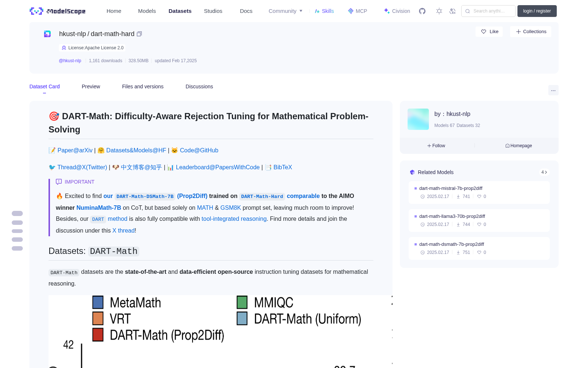Viewport: 588px width, 368px height.
Task: Open the NuminaMath-7B link
Action: click(99, 208)
